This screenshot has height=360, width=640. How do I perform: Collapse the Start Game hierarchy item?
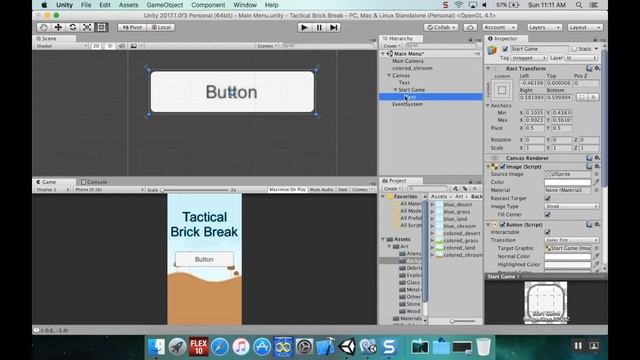pos(395,90)
